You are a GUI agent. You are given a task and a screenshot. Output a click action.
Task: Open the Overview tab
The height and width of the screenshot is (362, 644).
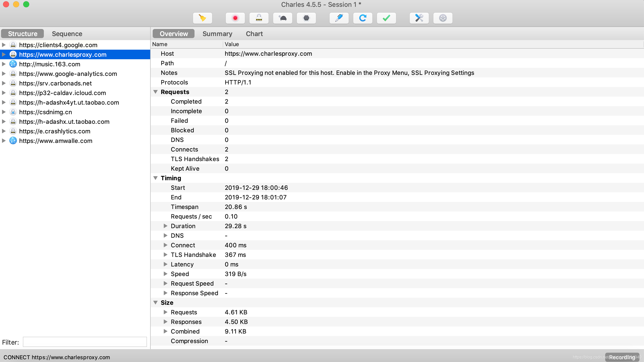[174, 34]
